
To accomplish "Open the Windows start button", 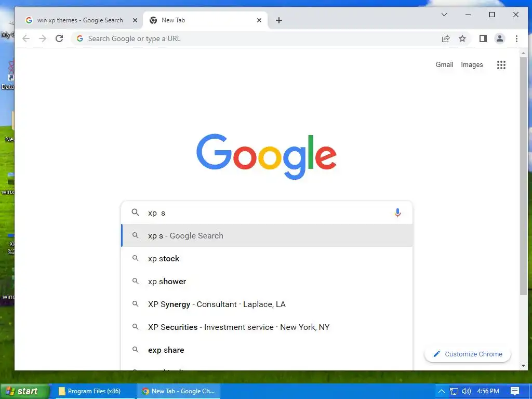I will coord(24,391).
